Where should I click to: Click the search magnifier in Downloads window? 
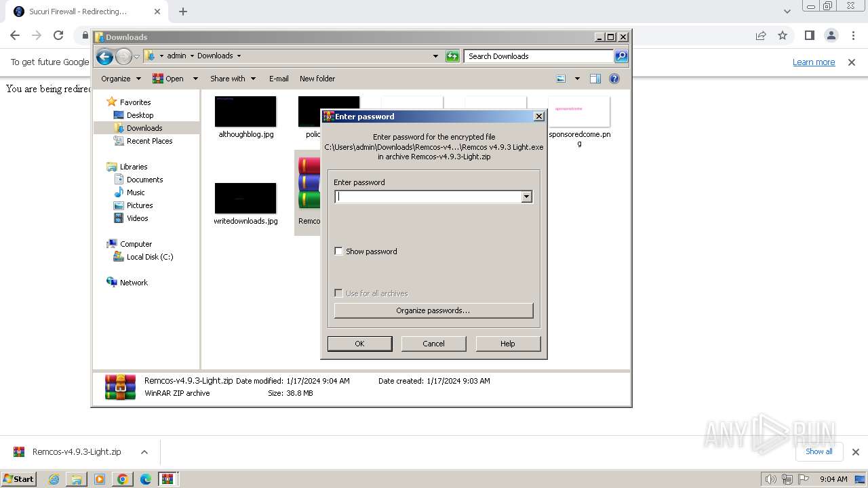click(621, 56)
